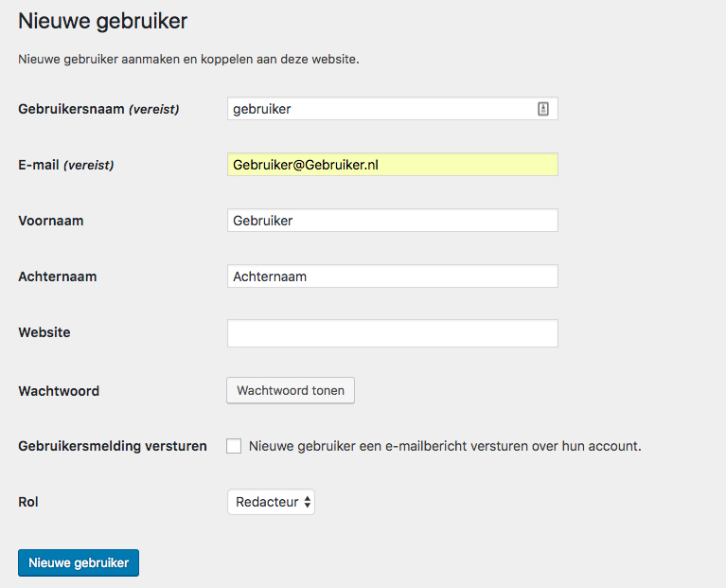Click the 'Rol' field label
Viewport: 726px width, 588px height.
(28, 502)
